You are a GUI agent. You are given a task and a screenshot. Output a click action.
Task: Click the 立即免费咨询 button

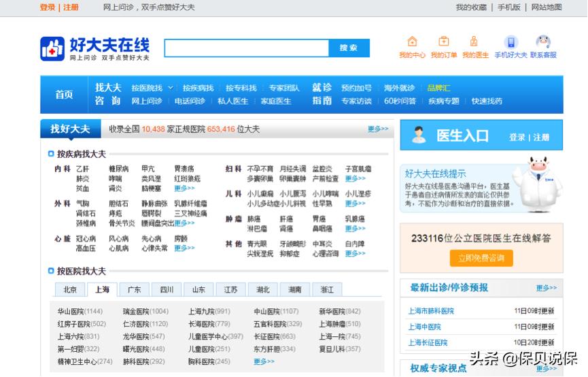481,258
